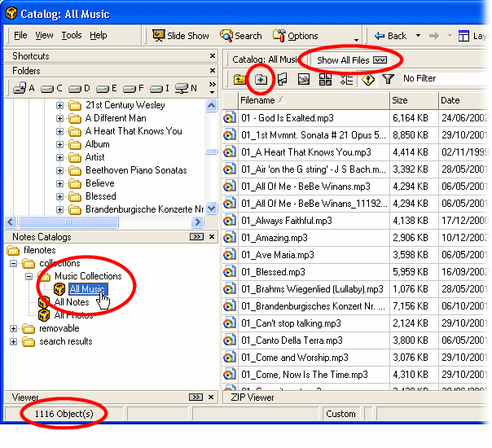This screenshot has width=492, height=448.
Task: Collapse the Music Collections tree node
Action: [x=29, y=276]
